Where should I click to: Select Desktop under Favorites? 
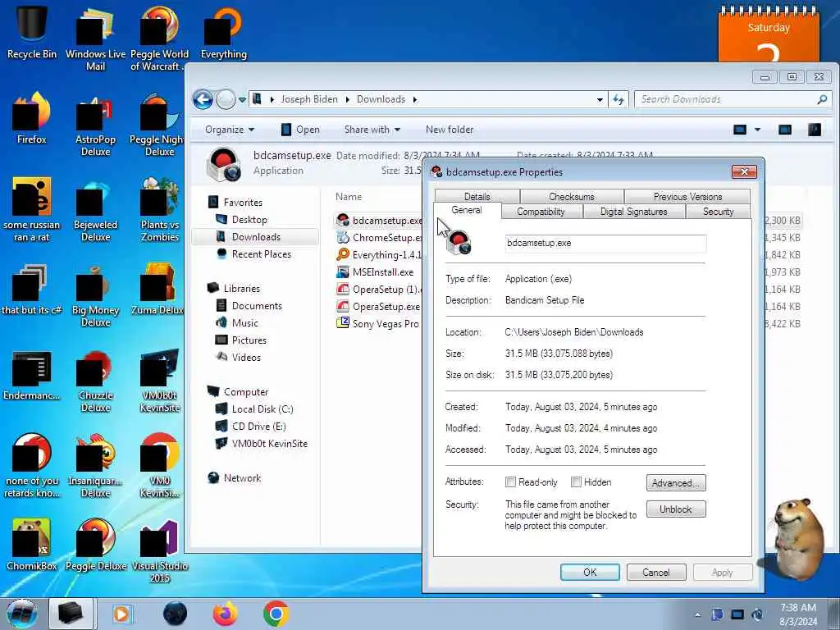click(x=241, y=220)
